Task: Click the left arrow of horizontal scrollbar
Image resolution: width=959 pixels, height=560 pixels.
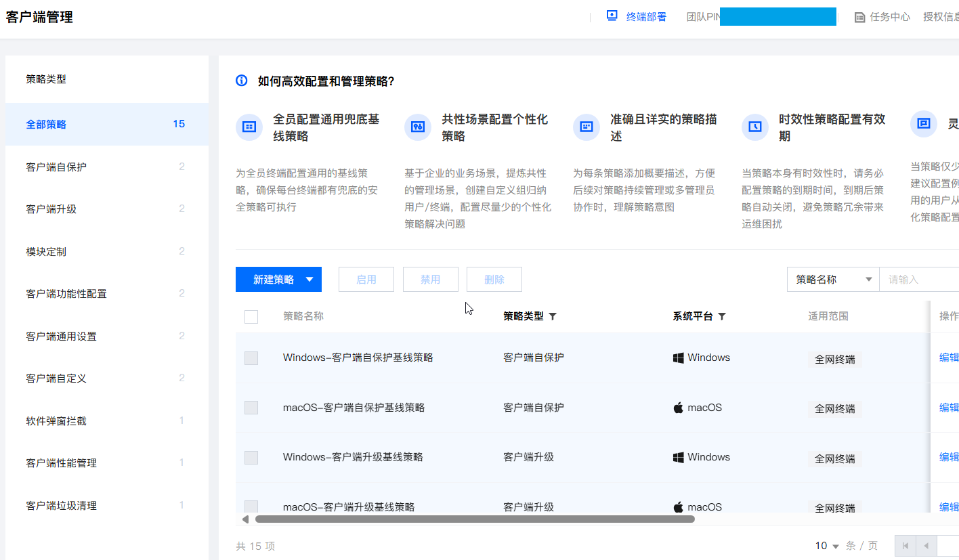Action: coord(245,519)
